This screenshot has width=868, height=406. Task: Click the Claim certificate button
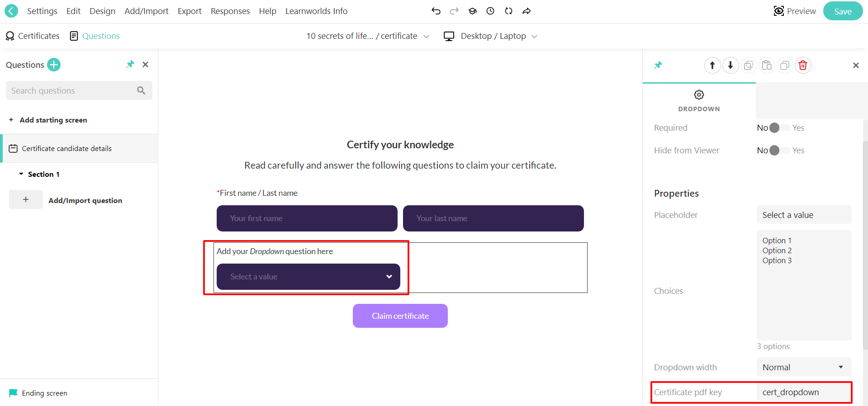coord(400,316)
